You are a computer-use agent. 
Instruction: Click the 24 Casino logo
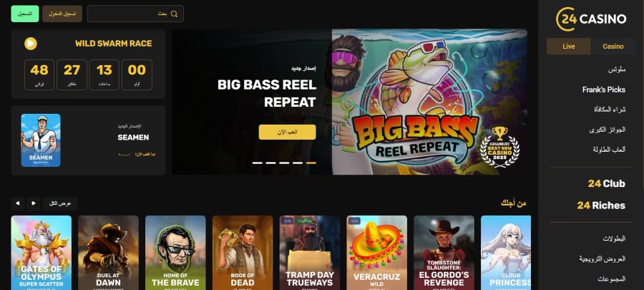click(x=591, y=19)
